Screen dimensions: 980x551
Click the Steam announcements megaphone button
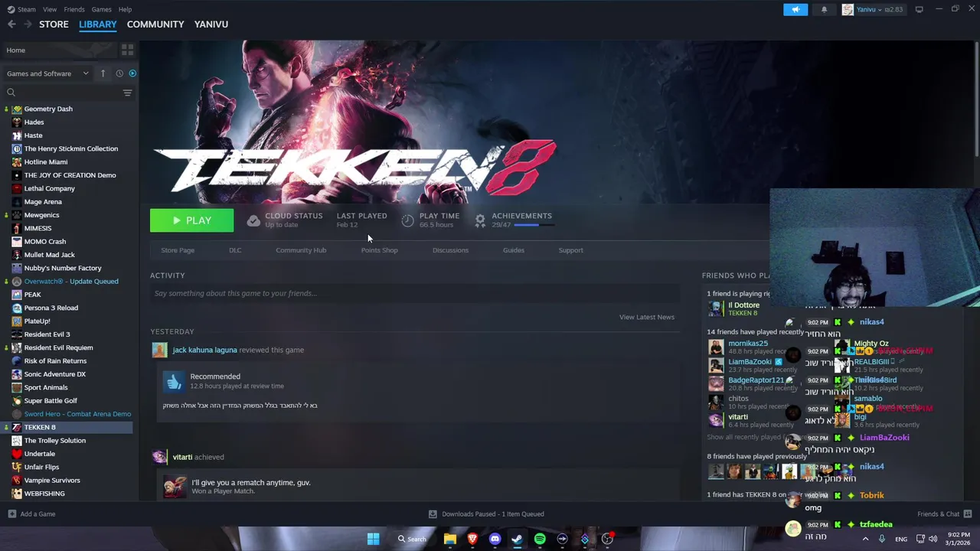(x=795, y=9)
